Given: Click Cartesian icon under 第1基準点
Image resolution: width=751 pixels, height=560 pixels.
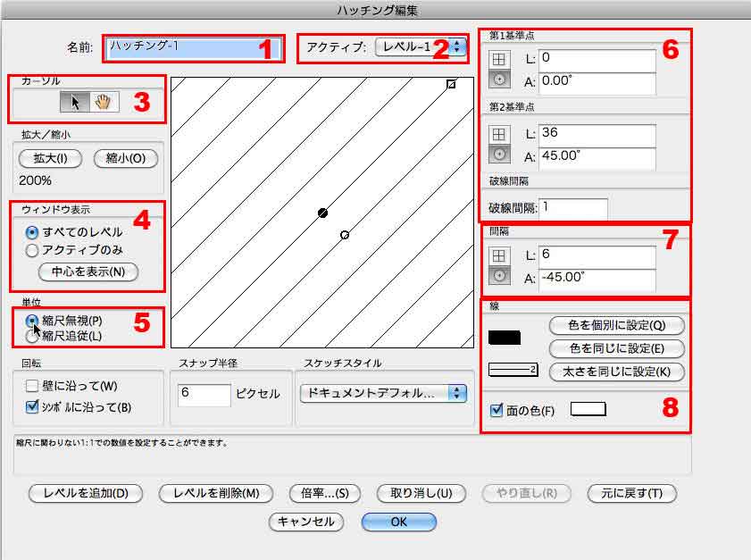Looking at the screenshot, I should pyautogui.click(x=500, y=59).
